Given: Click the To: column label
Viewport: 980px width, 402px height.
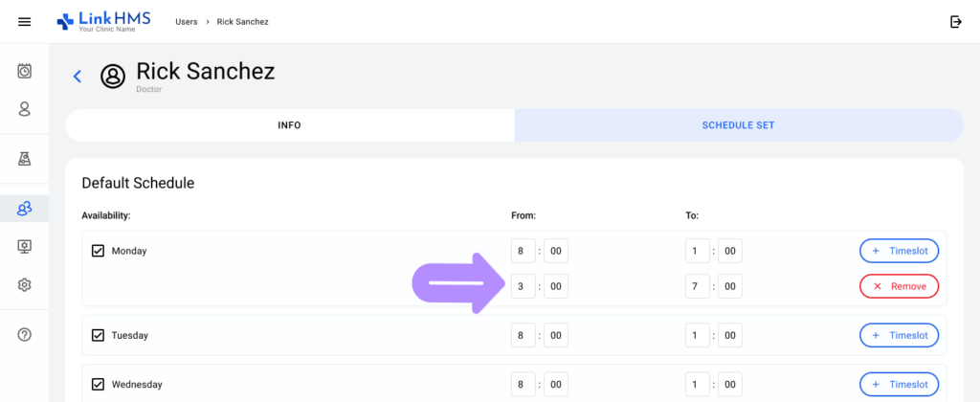Looking at the screenshot, I should (692, 215).
